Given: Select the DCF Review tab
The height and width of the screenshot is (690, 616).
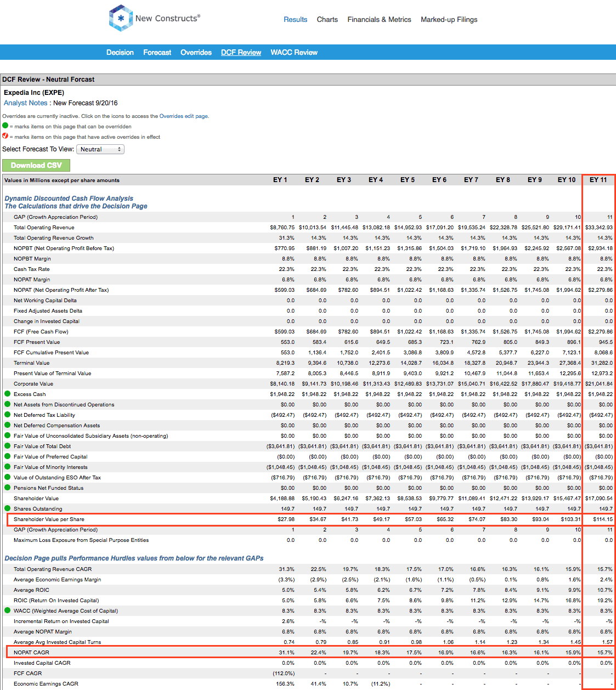Looking at the screenshot, I should point(241,53).
